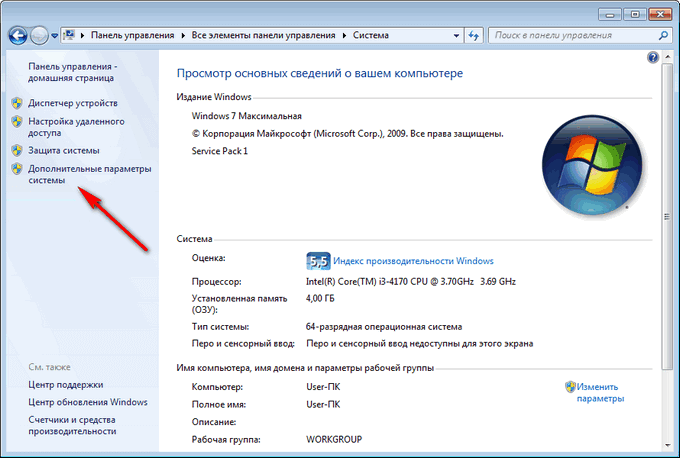Click the Windows Experience Index 5,5 badge
This screenshot has height=458, width=680.
(x=318, y=261)
